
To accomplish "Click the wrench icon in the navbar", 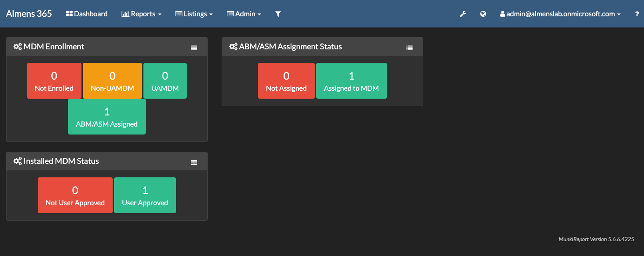I will pyautogui.click(x=463, y=14).
